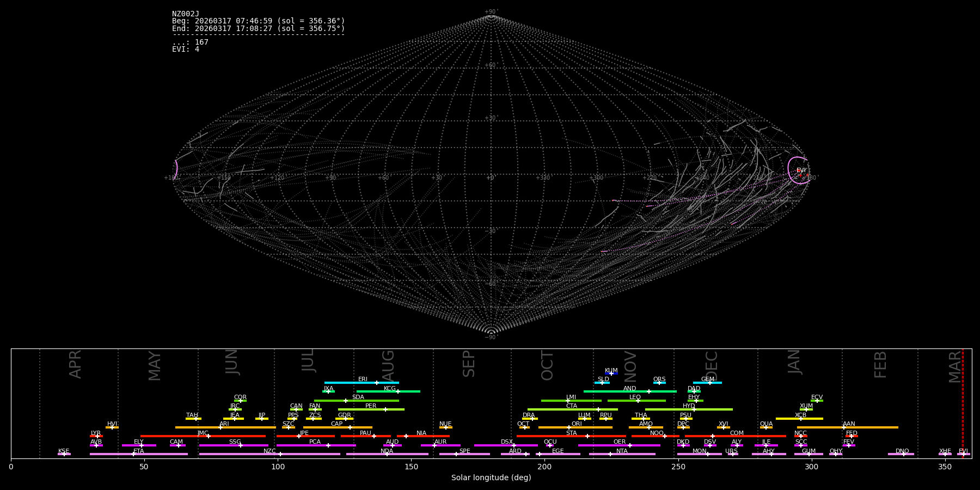The image size is (980, 490).
Task: Select the ETA shower label
Action: pyautogui.click(x=139, y=451)
